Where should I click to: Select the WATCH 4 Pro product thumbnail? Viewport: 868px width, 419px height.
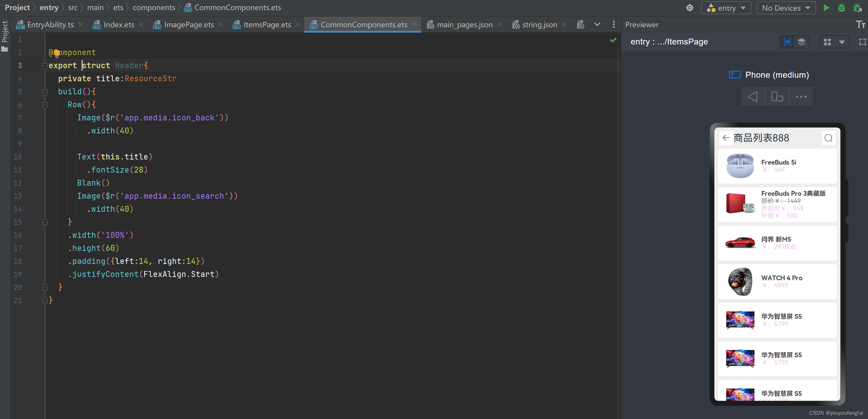point(740,282)
